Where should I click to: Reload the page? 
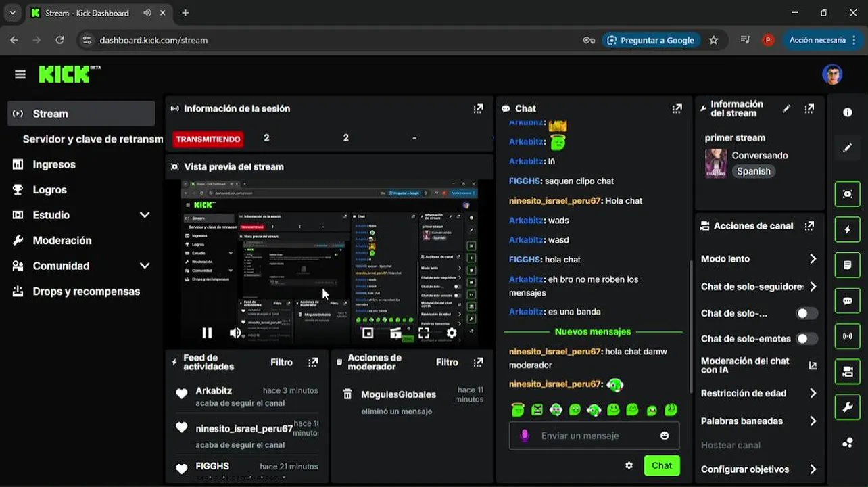click(59, 40)
